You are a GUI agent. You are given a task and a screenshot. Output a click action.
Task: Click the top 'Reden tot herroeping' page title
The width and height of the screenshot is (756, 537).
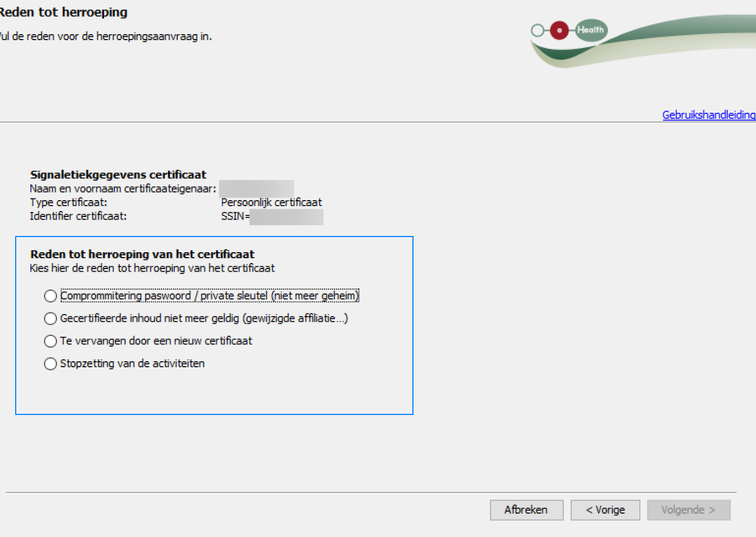(63, 12)
